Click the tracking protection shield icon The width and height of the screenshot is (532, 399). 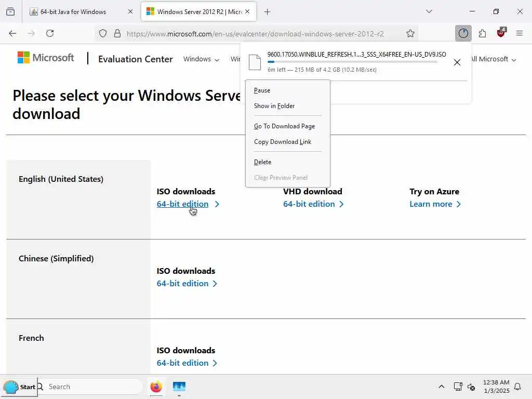103,33
